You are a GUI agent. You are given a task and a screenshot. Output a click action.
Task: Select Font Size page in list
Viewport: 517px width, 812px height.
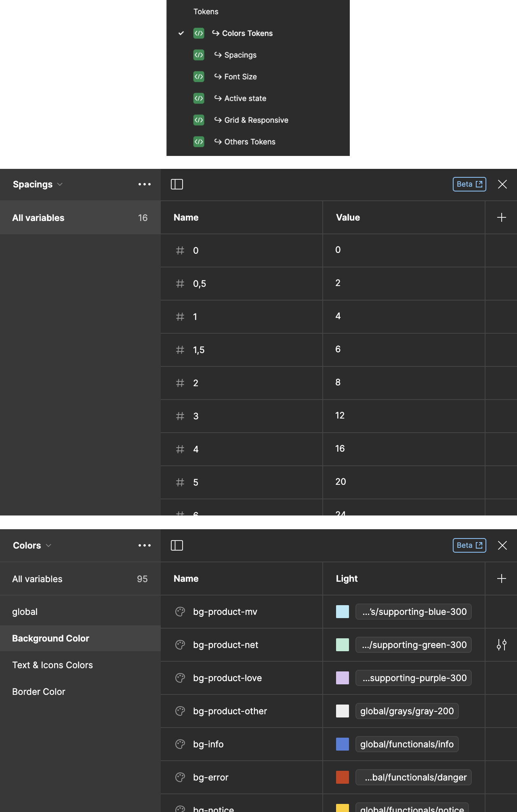pos(240,77)
